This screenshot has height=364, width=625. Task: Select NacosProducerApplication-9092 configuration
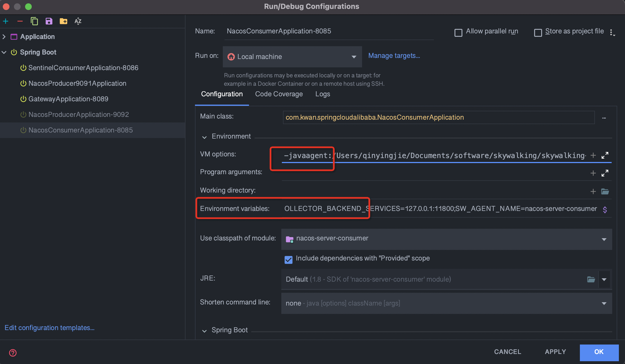[92, 115]
